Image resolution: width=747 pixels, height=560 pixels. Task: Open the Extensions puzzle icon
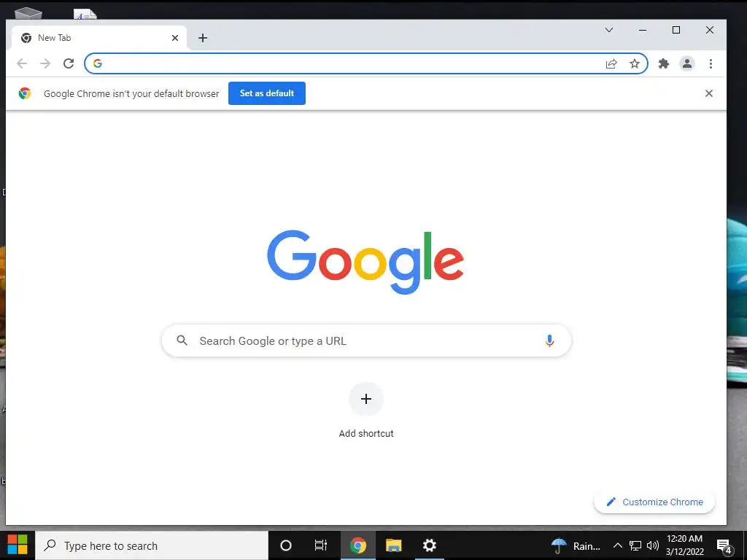[x=664, y=63]
